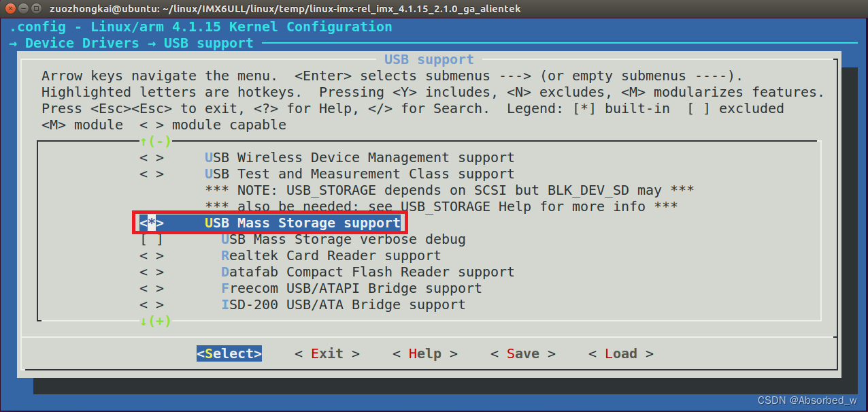Screen dimensions: 868x412
Task: Save configuration with the Save button
Action: 522,353
